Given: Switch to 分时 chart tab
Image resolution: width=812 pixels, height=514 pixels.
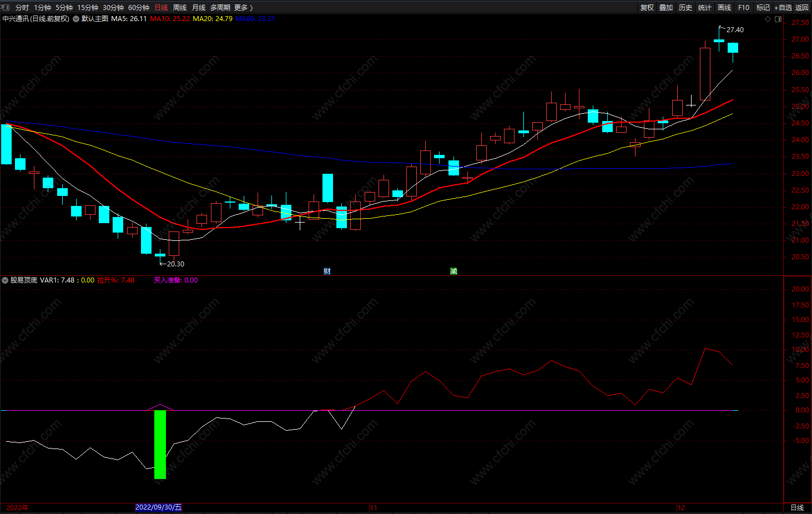Looking at the screenshot, I should 22,7.
